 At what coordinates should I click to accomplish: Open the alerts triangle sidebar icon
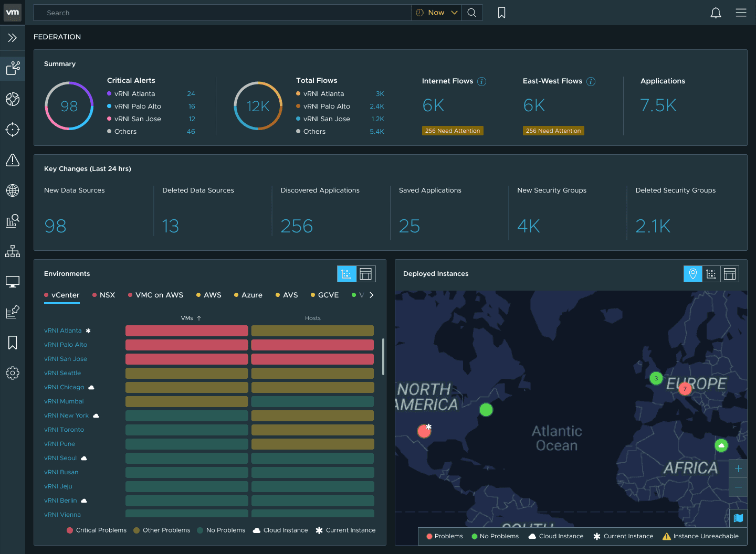coord(13,160)
